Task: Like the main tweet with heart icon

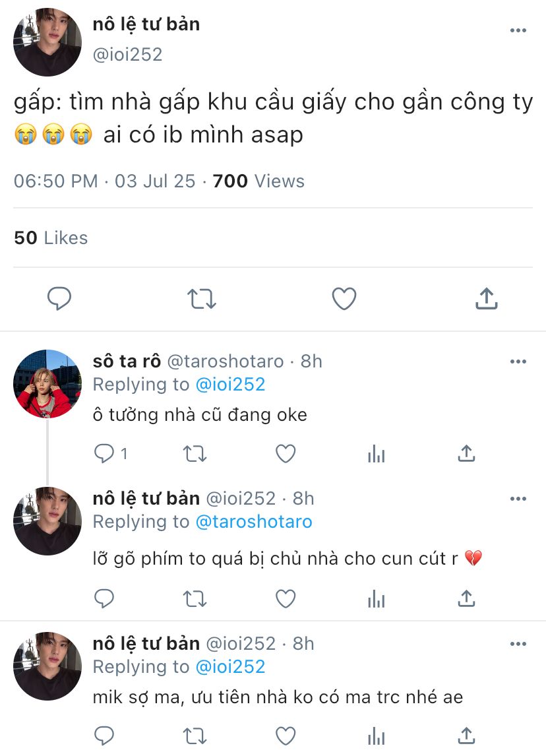Action: click(x=344, y=299)
